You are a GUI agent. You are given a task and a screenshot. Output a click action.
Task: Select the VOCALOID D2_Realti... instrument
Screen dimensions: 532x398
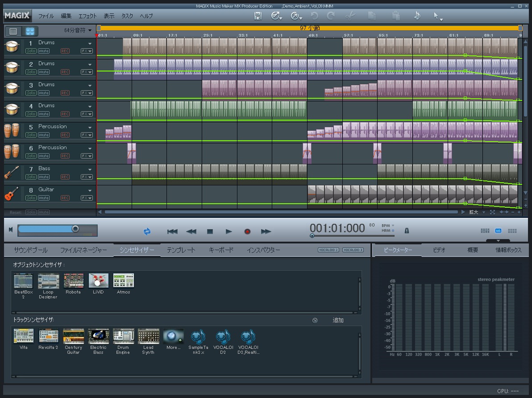(248, 341)
